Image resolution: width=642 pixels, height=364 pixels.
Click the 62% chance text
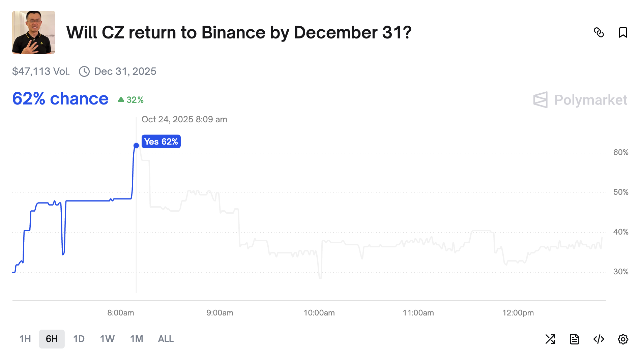60,99
